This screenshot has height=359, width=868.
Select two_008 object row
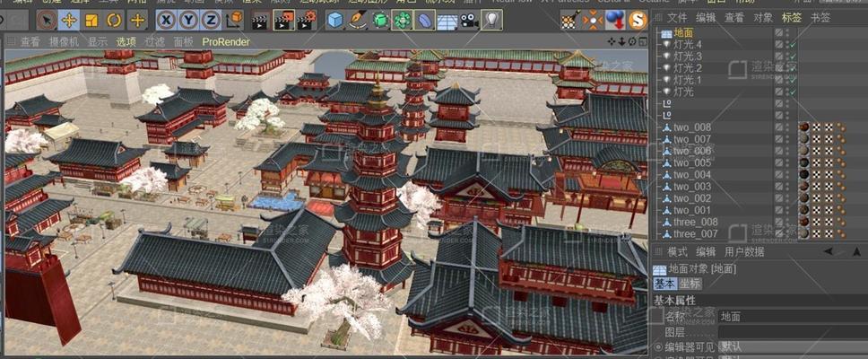coord(692,127)
